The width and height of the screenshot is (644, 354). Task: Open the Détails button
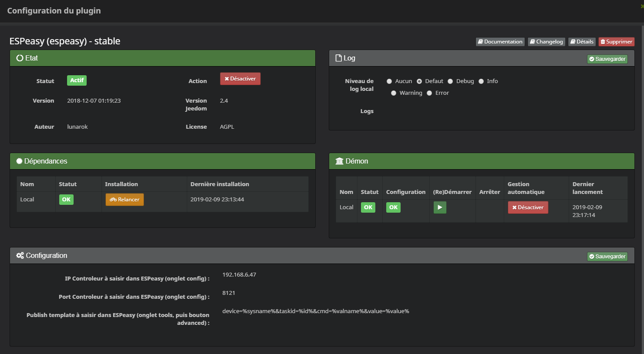582,42
